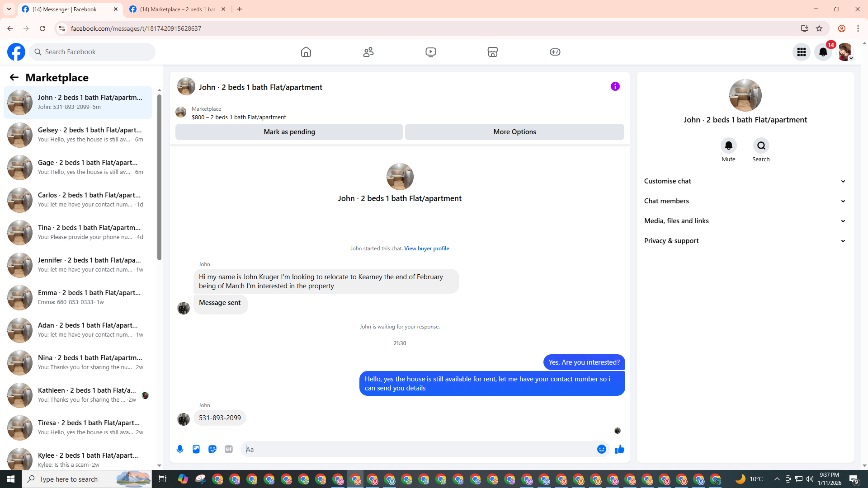Open the Windows Start menu
Image resolution: width=868 pixels, height=488 pixels.
coord(11,479)
